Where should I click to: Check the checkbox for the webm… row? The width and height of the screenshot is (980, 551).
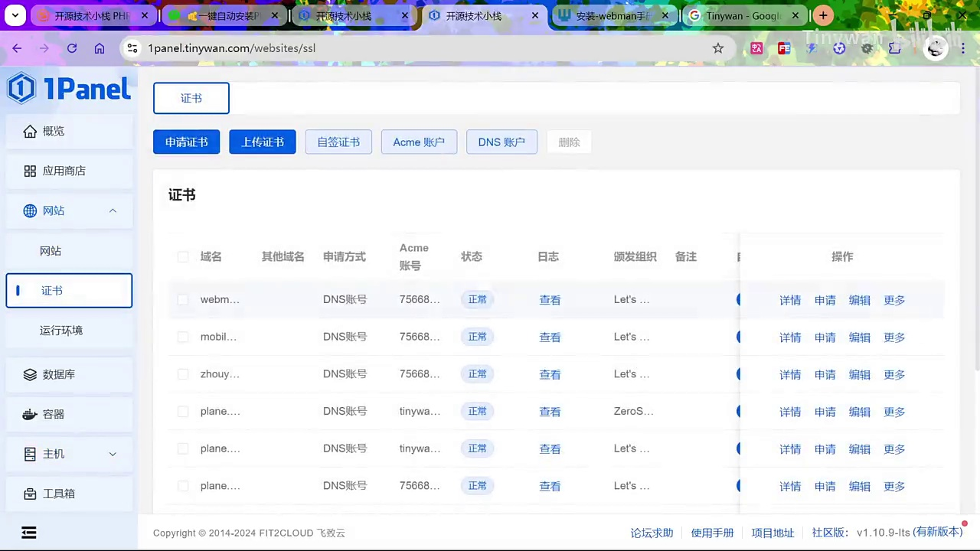(x=183, y=300)
